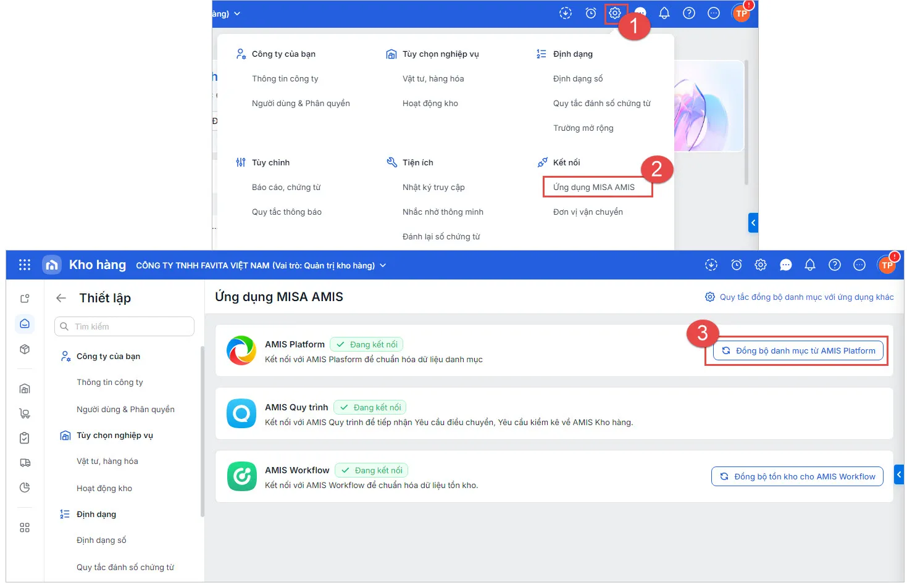This screenshot has width=907, height=588.
Task: Click the settings gear in the upper cropped header
Action: pyautogui.click(x=615, y=13)
